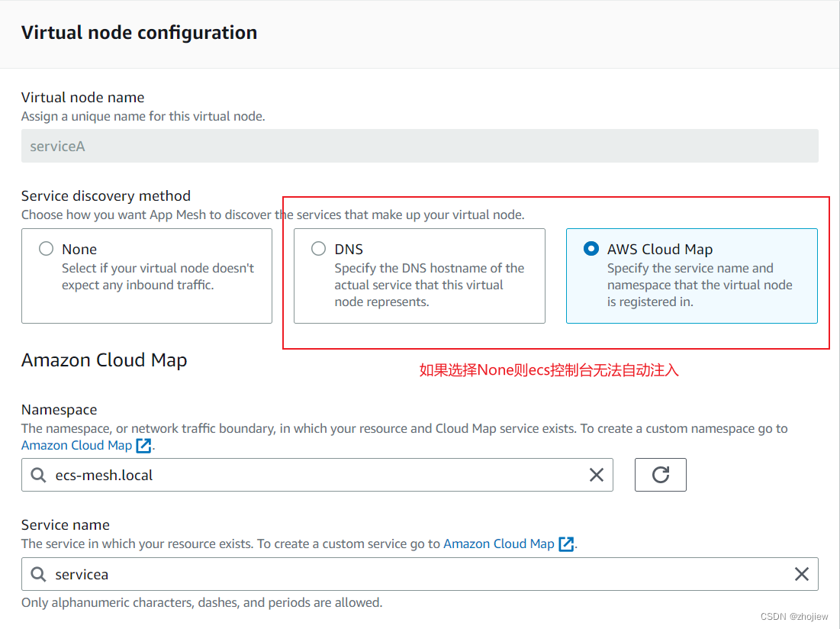Open the Amazon Cloud Map link under Service name
Viewport: 840px width, 629px height.
pos(499,544)
